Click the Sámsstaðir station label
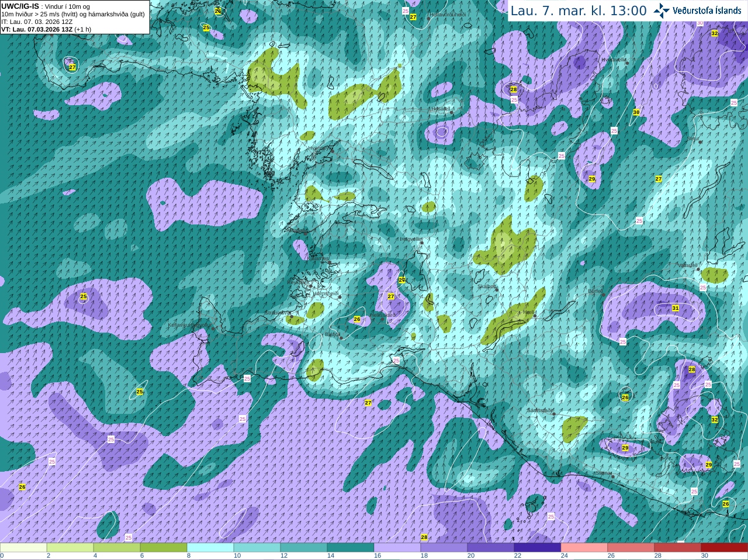This screenshot has width=748, height=560. click(x=539, y=410)
